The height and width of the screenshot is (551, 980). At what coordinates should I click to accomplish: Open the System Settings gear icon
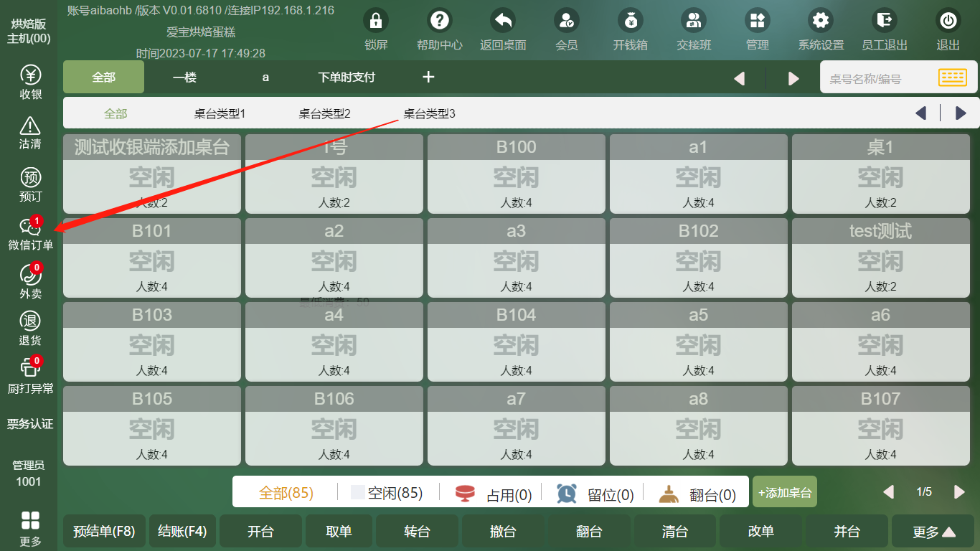pos(821,20)
